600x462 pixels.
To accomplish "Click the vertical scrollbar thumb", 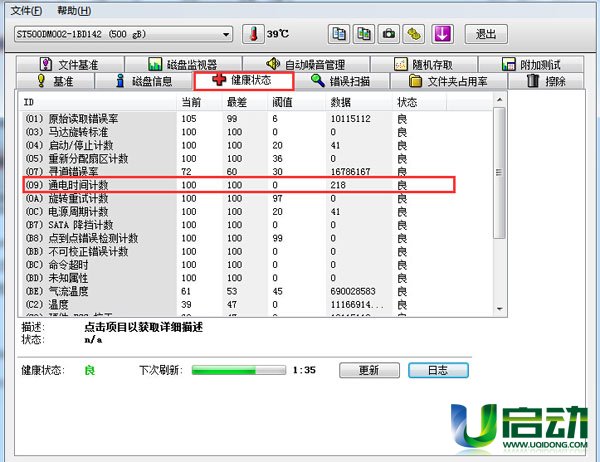I will click(x=499, y=173).
